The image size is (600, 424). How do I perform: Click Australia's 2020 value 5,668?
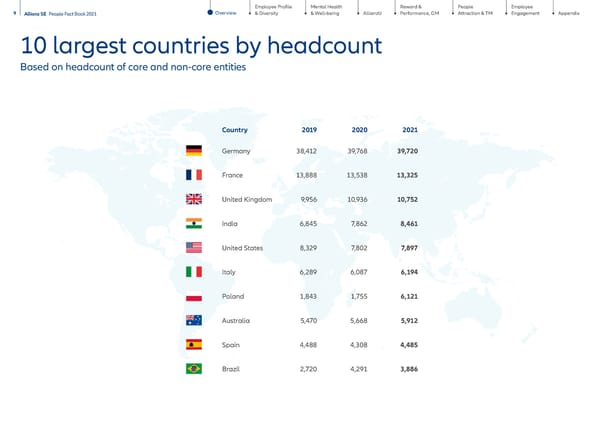point(359,321)
